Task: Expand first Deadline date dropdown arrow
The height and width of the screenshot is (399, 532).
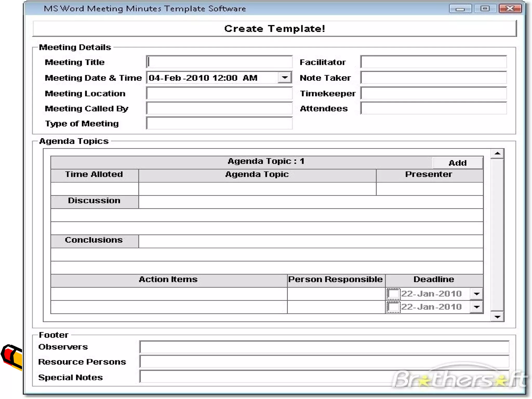Action: click(x=476, y=294)
